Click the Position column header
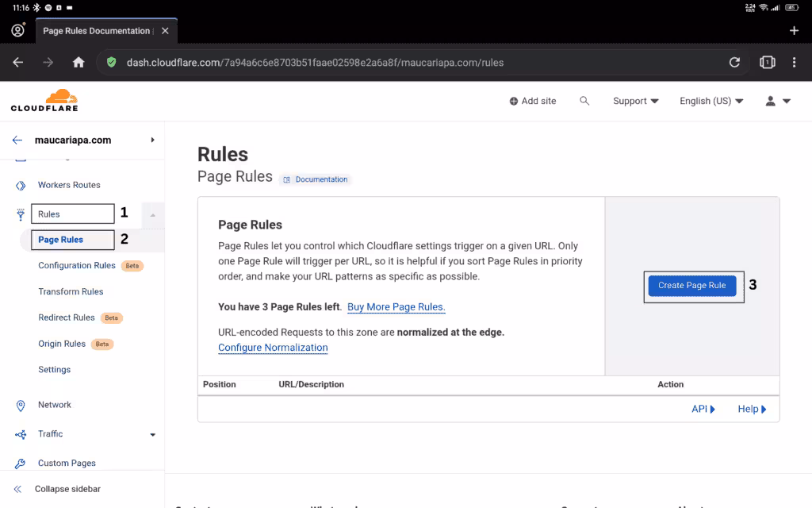Image resolution: width=812 pixels, height=508 pixels. tap(219, 384)
